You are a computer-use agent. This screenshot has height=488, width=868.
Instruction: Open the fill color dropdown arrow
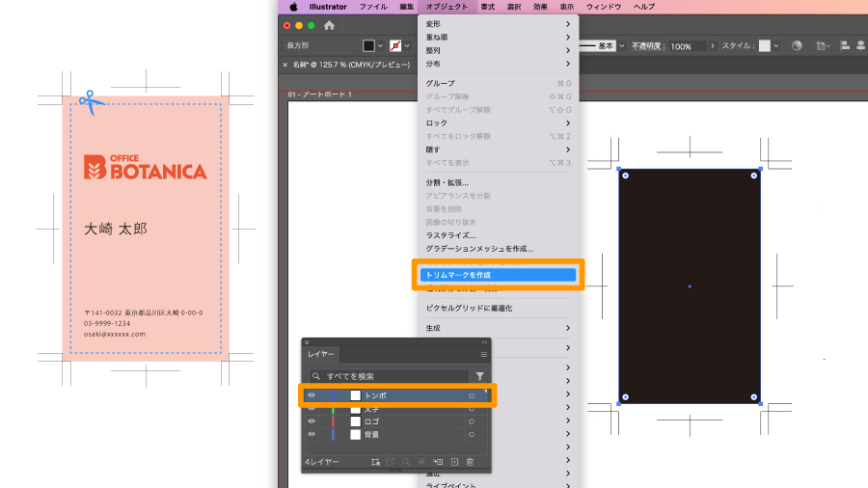[380, 46]
